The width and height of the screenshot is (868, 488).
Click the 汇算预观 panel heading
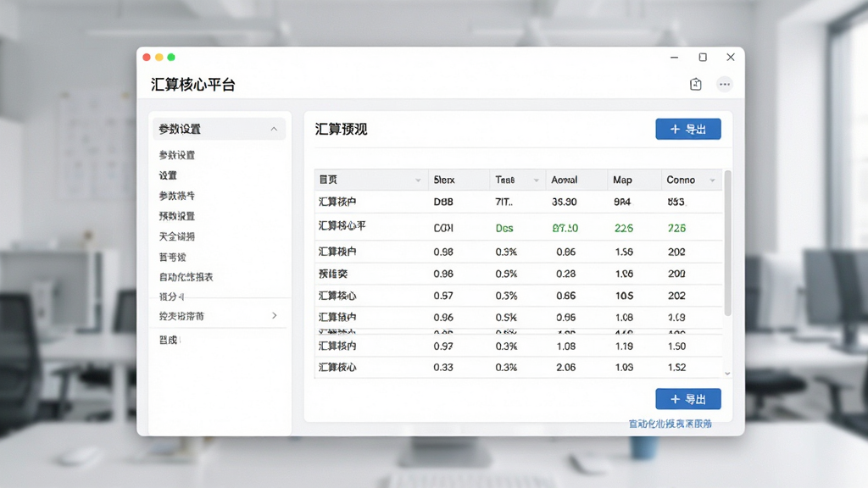[341, 129]
